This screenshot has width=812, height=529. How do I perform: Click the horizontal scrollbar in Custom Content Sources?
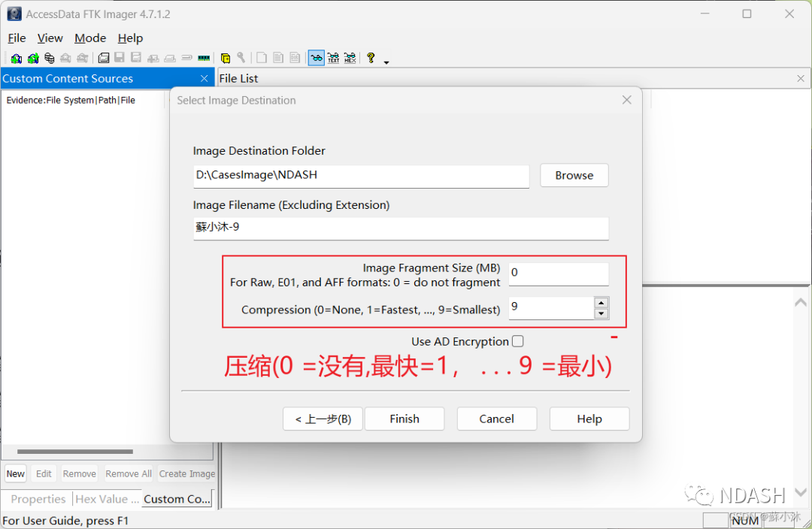click(75, 452)
